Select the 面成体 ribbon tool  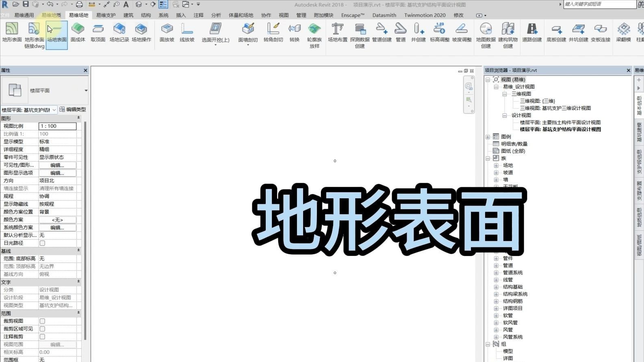[x=78, y=33]
